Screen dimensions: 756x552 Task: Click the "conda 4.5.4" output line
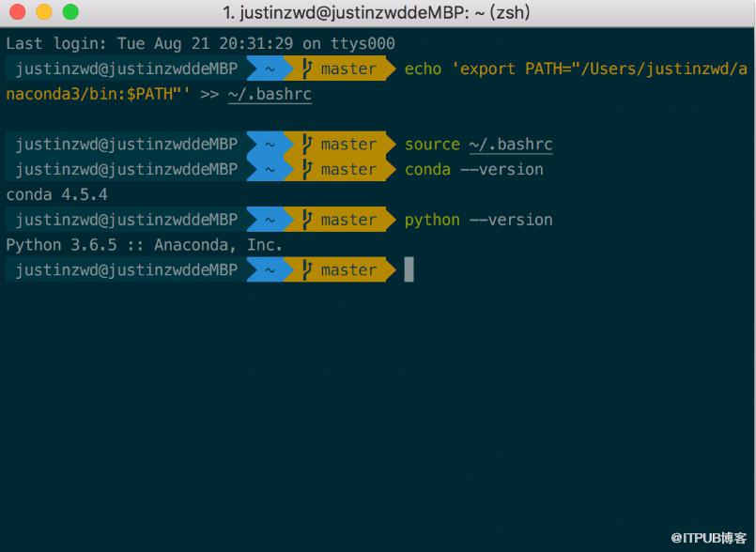click(x=57, y=194)
